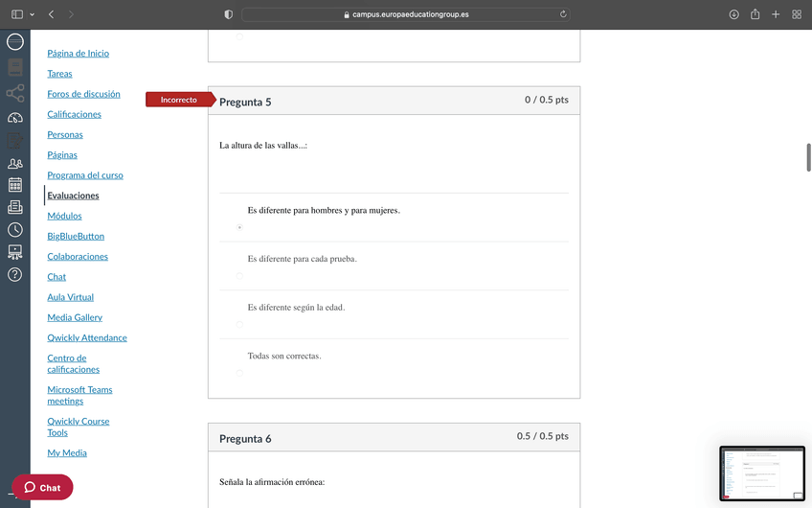Open the Chat link in course menu
The image size is (812, 508).
click(x=56, y=277)
